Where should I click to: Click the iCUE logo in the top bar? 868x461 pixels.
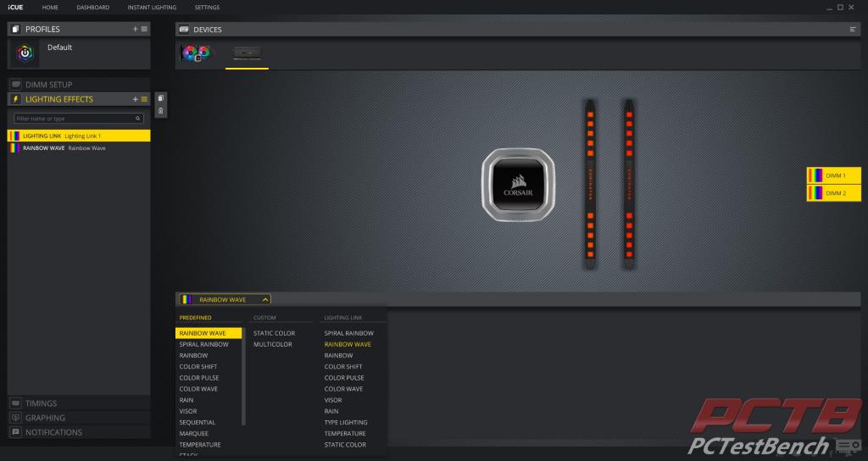[x=15, y=7]
